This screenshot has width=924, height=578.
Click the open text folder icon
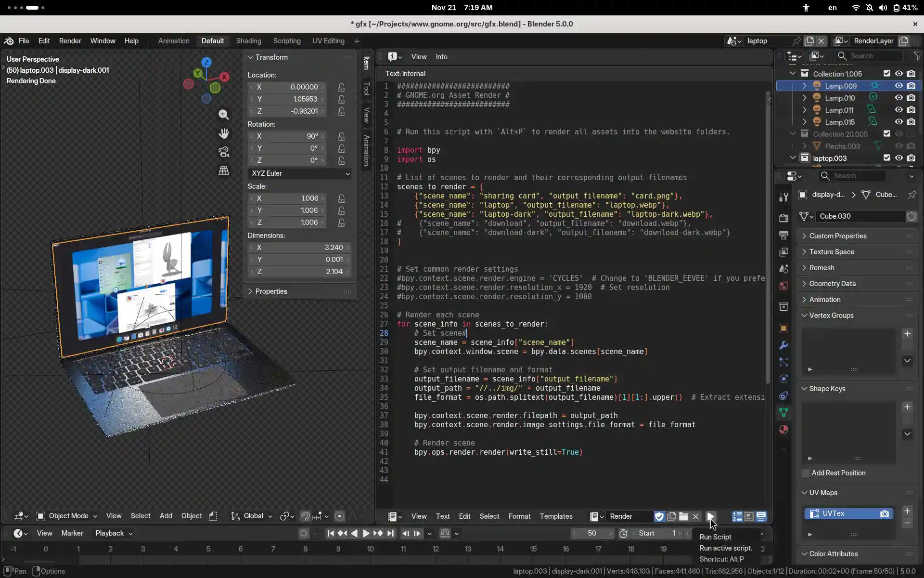pyautogui.click(x=683, y=516)
